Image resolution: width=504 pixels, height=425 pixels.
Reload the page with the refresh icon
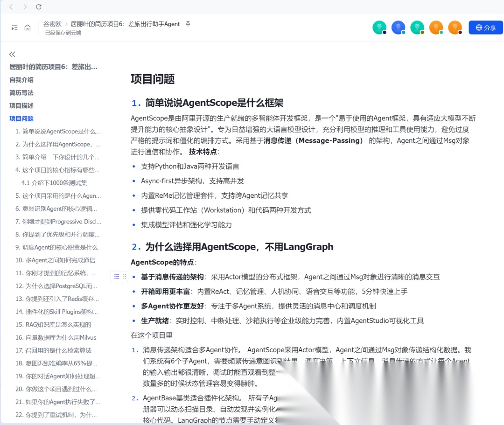point(39,7)
